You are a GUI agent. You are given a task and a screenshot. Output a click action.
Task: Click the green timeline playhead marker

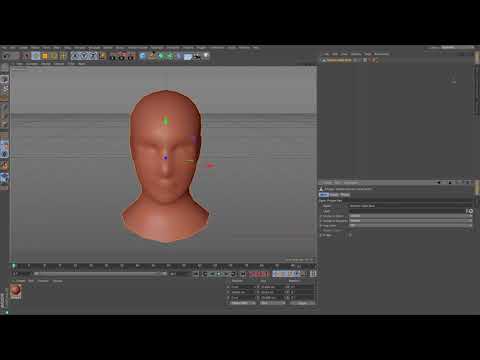click(x=14, y=266)
